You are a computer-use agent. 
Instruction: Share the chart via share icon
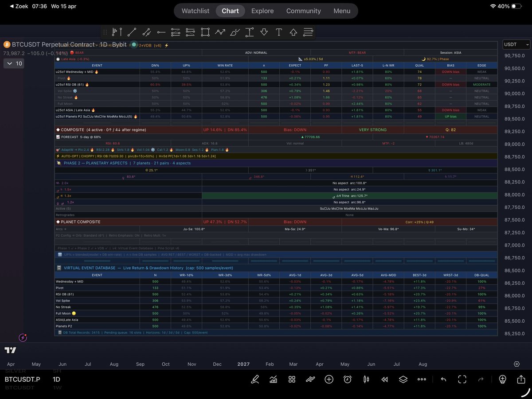pyautogui.click(x=521, y=379)
